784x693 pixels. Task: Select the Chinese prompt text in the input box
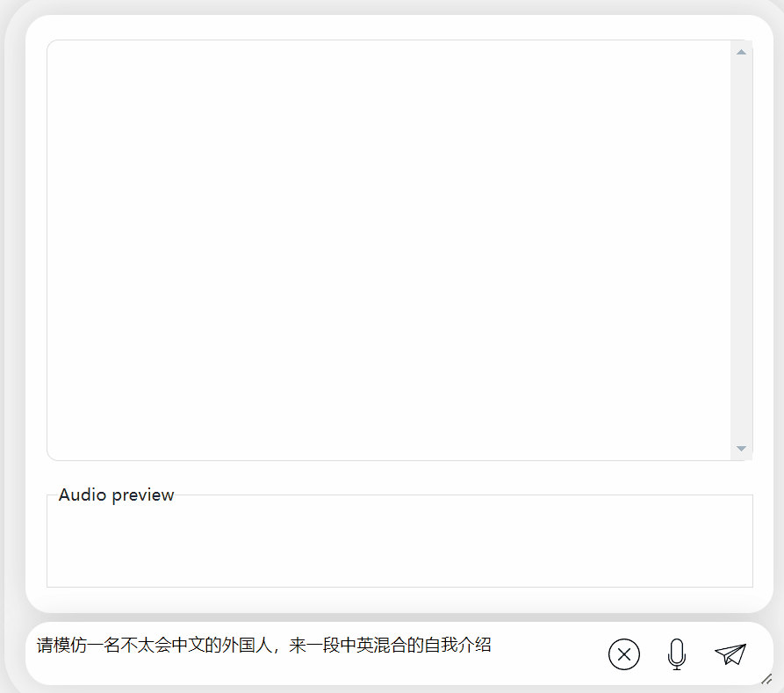(262, 644)
